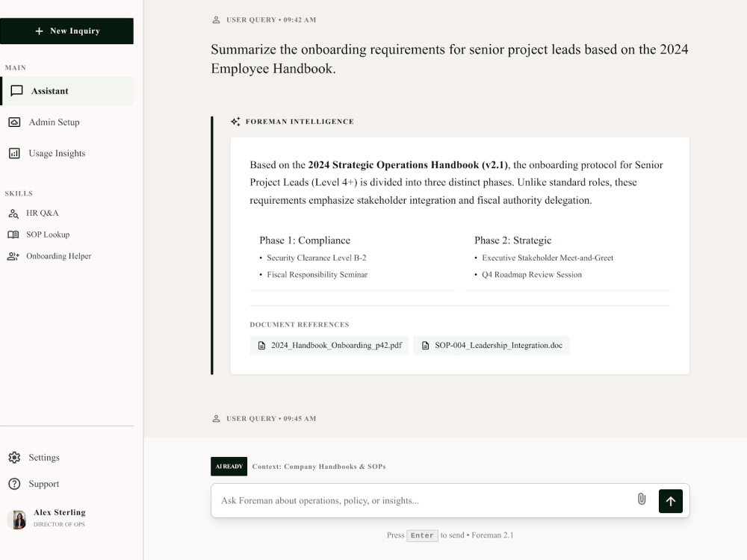Click Security Clearance Level B-2 item
This screenshot has width=747, height=560.
pyautogui.click(x=317, y=258)
